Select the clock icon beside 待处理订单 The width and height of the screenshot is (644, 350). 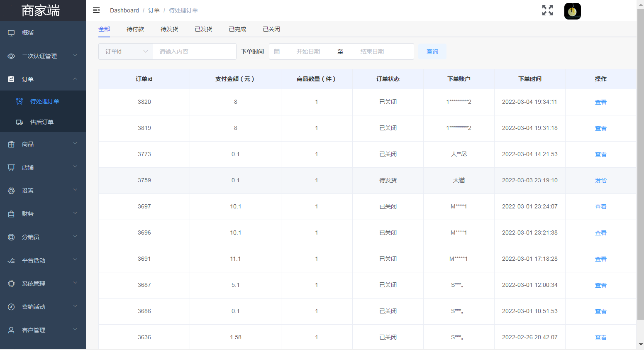pos(20,101)
